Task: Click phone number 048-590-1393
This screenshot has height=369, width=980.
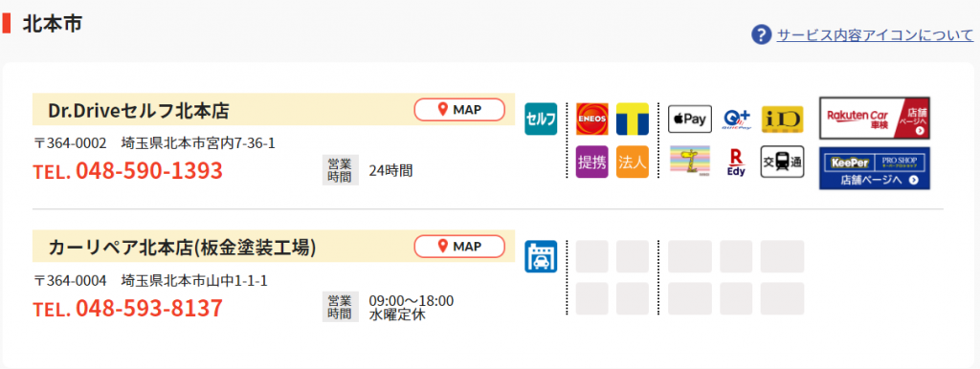Action: click(x=148, y=170)
